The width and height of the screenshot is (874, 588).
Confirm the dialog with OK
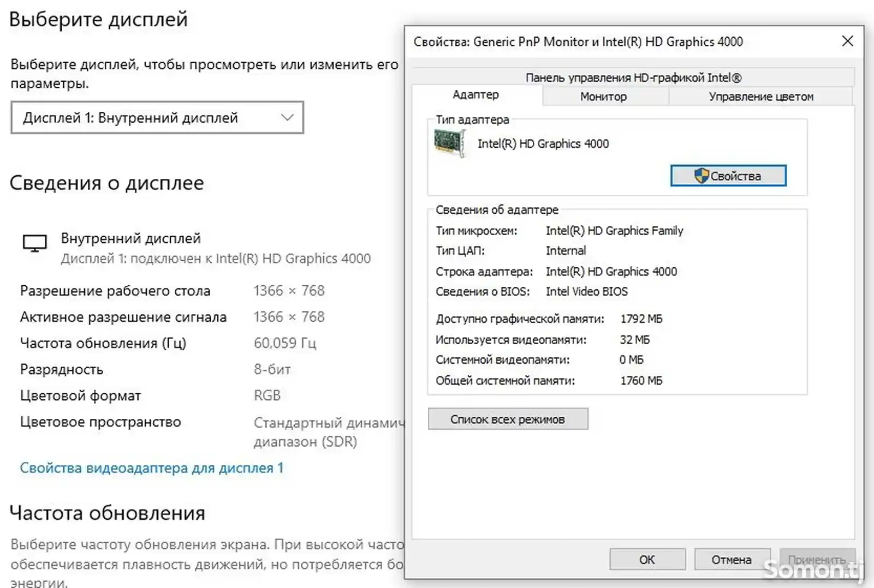point(647,560)
